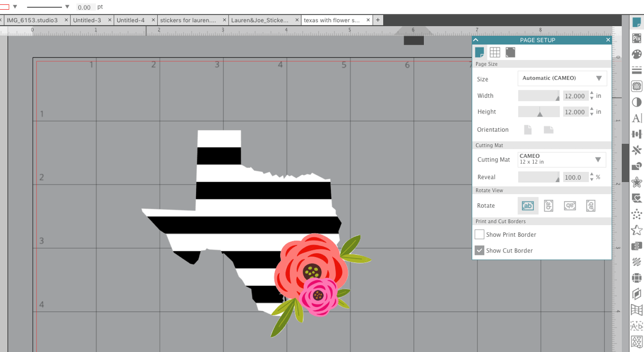Close the stickers for lauren tab

[225, 20]
